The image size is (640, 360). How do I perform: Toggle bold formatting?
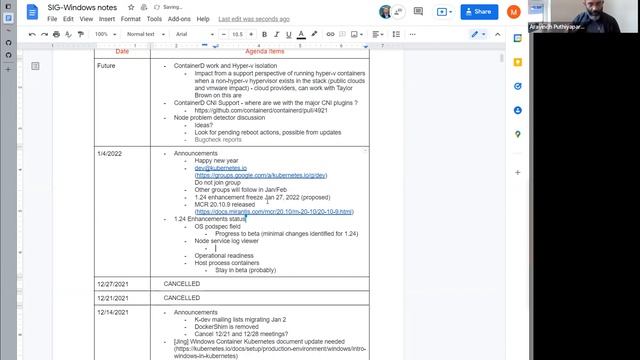[x=264, y=34]
